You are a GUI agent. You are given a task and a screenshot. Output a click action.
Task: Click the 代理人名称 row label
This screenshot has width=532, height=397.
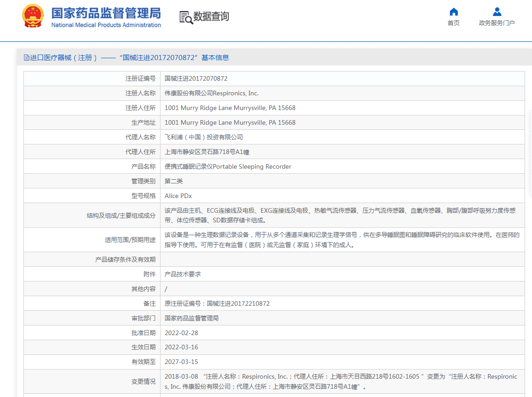tap(140, 138)
